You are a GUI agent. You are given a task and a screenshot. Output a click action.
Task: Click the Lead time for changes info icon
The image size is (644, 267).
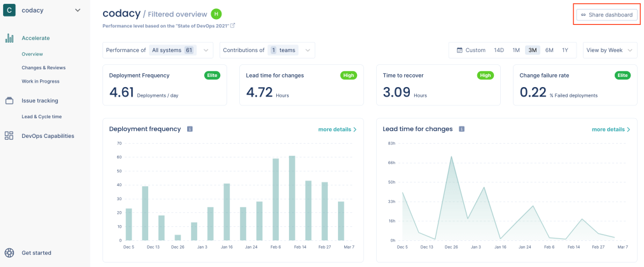pyautogui.click(x=461, y=129)
